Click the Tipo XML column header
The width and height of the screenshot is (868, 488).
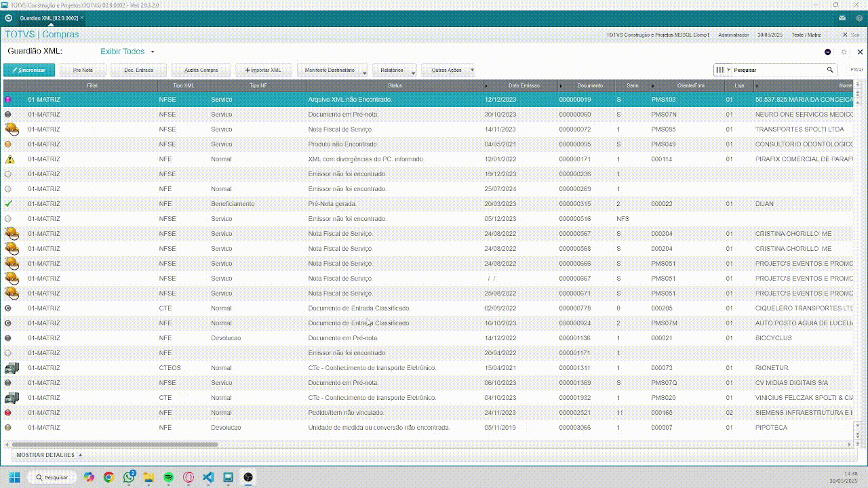(x=184, y=86)
